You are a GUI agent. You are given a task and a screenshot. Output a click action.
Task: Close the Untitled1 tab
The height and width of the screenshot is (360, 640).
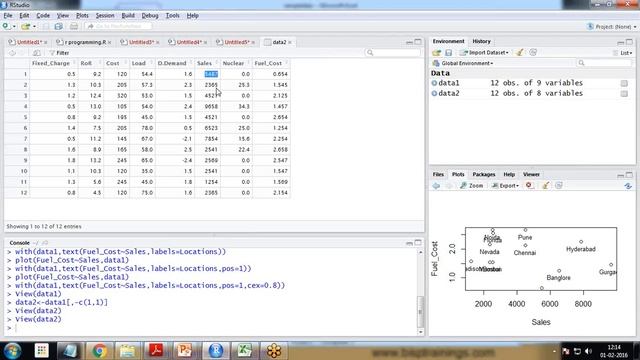click(x=46, y=42)
